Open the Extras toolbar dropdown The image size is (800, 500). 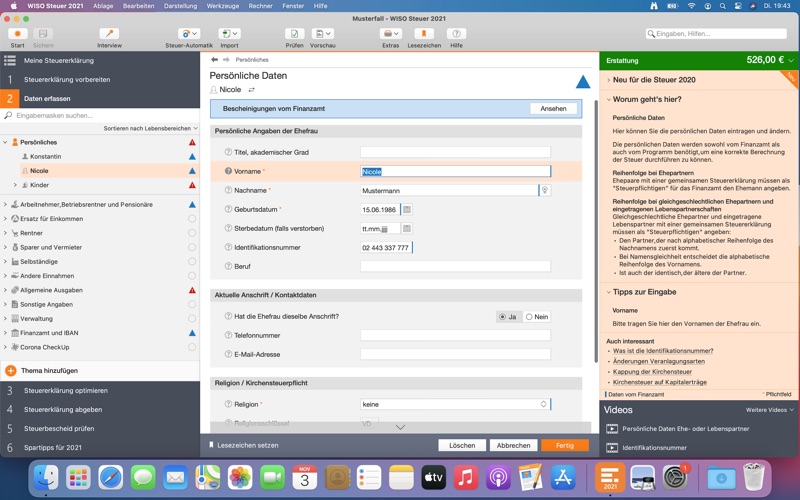390,34
